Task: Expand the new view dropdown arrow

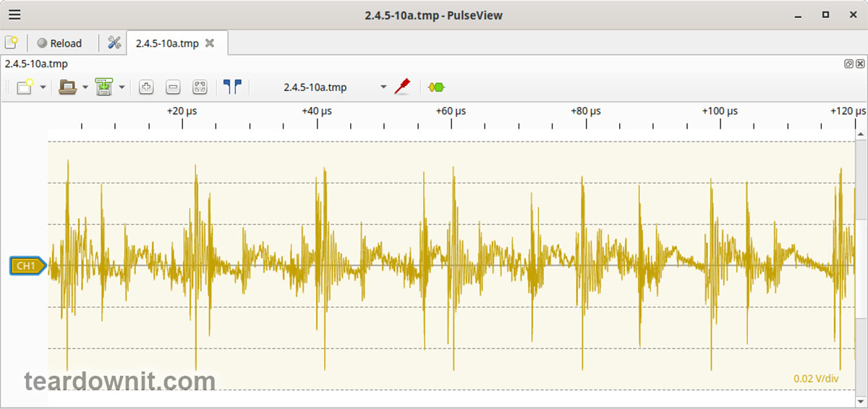Action: coord(43,87)
